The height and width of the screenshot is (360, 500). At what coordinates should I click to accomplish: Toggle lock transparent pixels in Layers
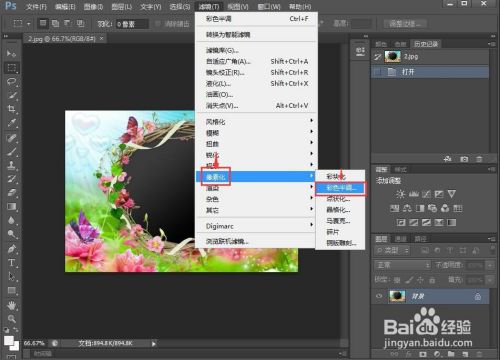tap(397, 280)
